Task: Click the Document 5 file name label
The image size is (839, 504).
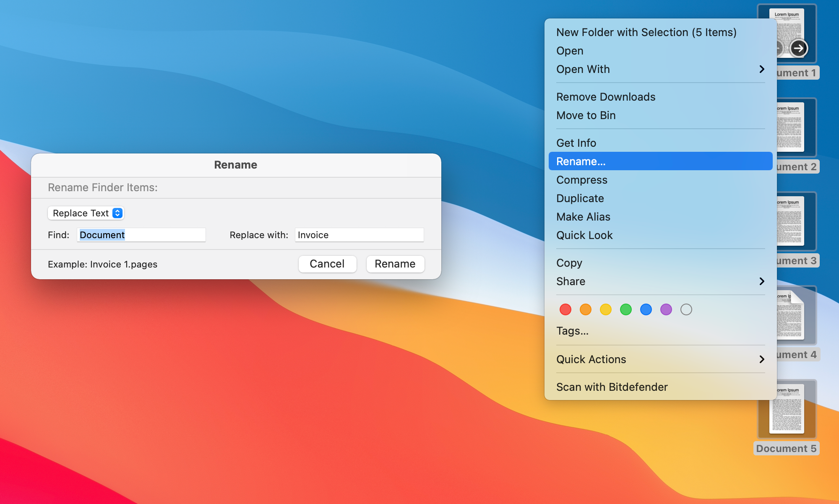Action: coord(786,448)
